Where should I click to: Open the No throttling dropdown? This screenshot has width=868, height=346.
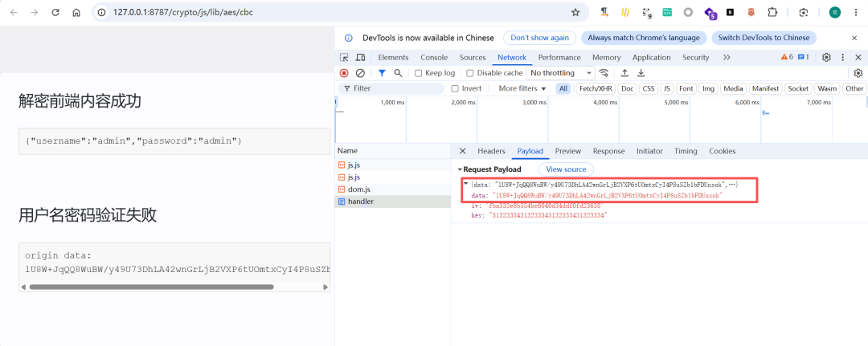(x=560, y=73)
